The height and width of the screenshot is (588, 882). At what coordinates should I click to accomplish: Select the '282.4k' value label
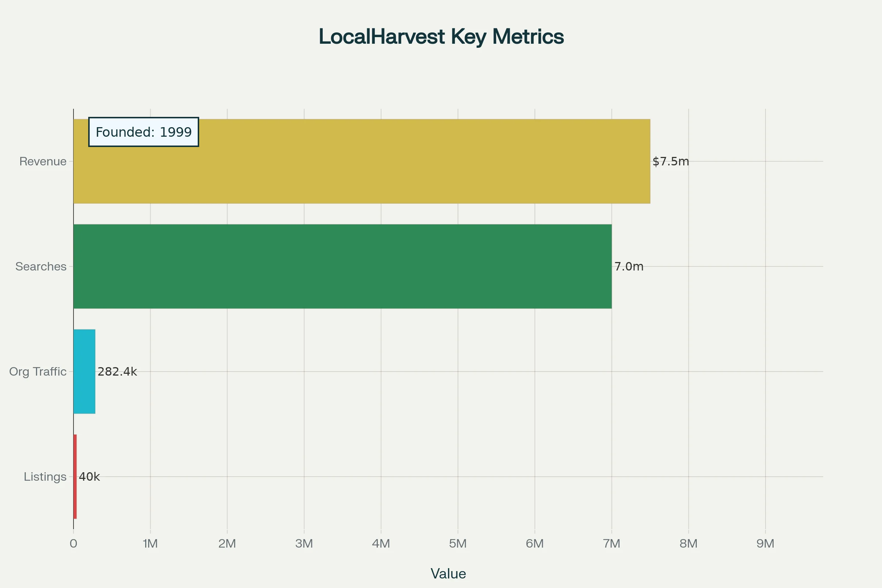pyautogui.click(x=117, y=371)
